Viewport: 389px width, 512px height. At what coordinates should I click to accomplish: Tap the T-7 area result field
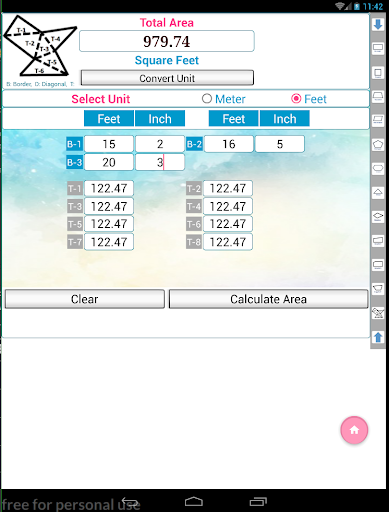click(x=109, y=242)
